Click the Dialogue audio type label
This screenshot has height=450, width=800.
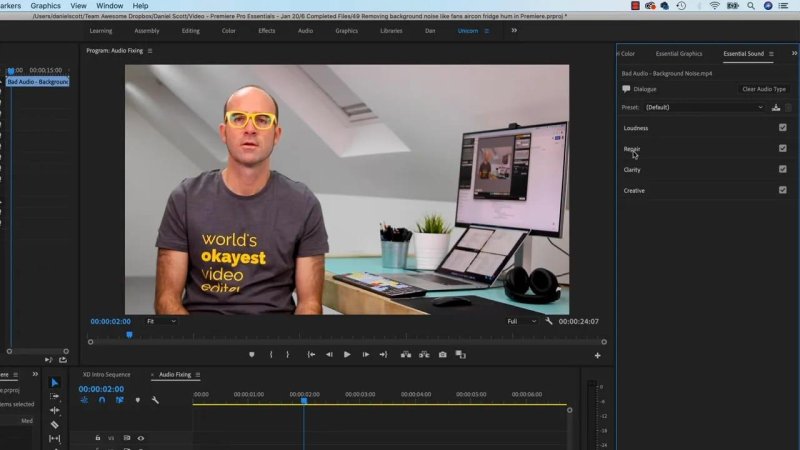point(644,89)
